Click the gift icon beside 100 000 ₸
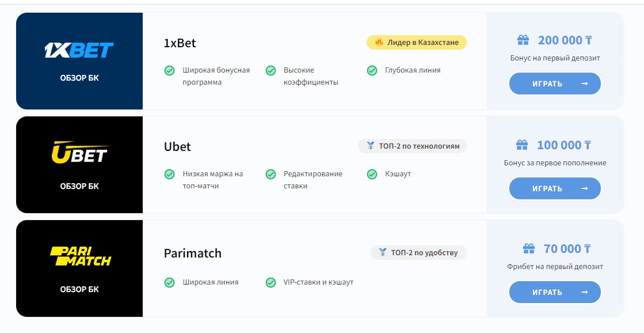 coord(522,145)
